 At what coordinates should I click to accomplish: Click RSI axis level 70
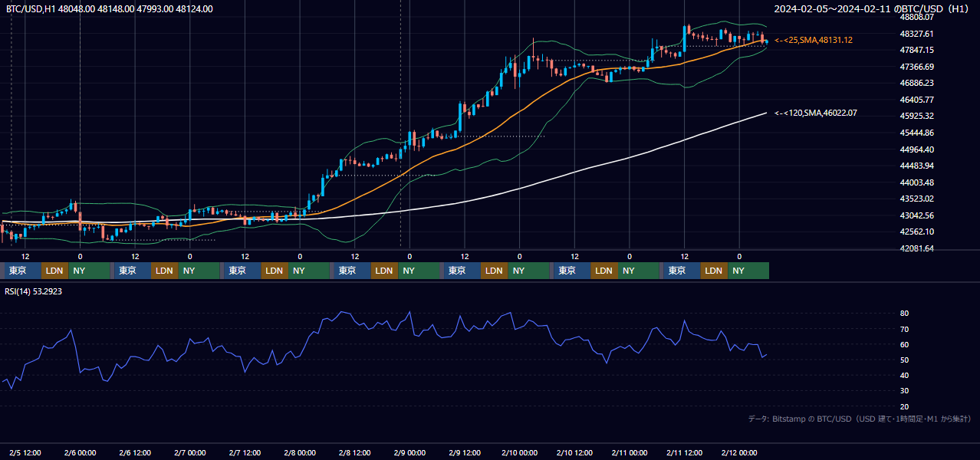905,329
